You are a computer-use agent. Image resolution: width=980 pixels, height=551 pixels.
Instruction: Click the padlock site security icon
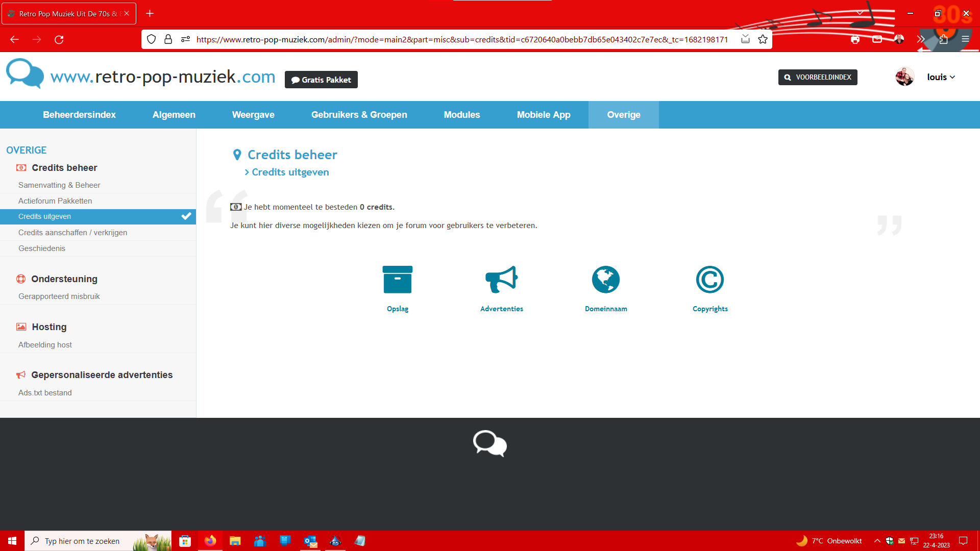[168, 39]
